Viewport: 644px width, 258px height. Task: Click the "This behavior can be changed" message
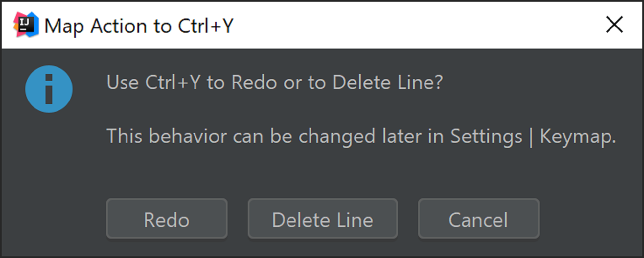[361, 137]
